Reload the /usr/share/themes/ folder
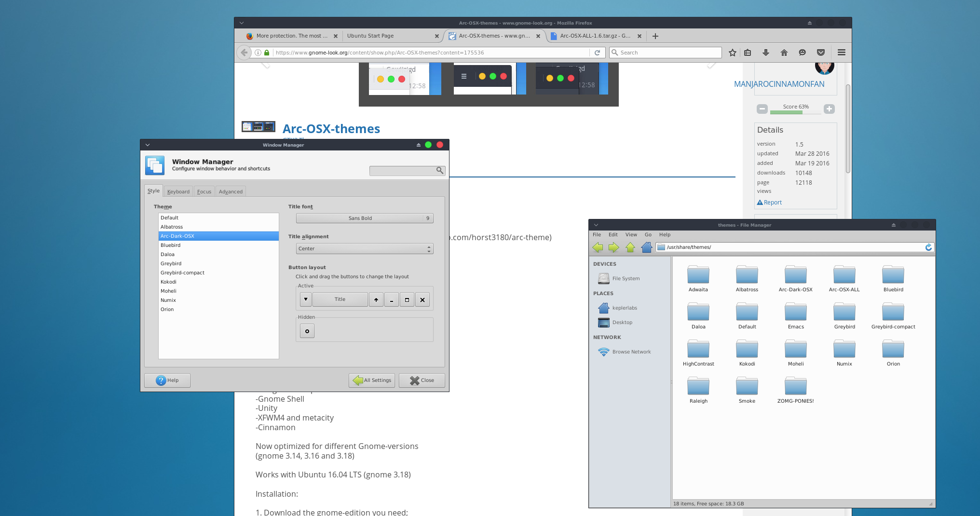The height and width of the screenshot is (516, 980). (x=928, y=247)
